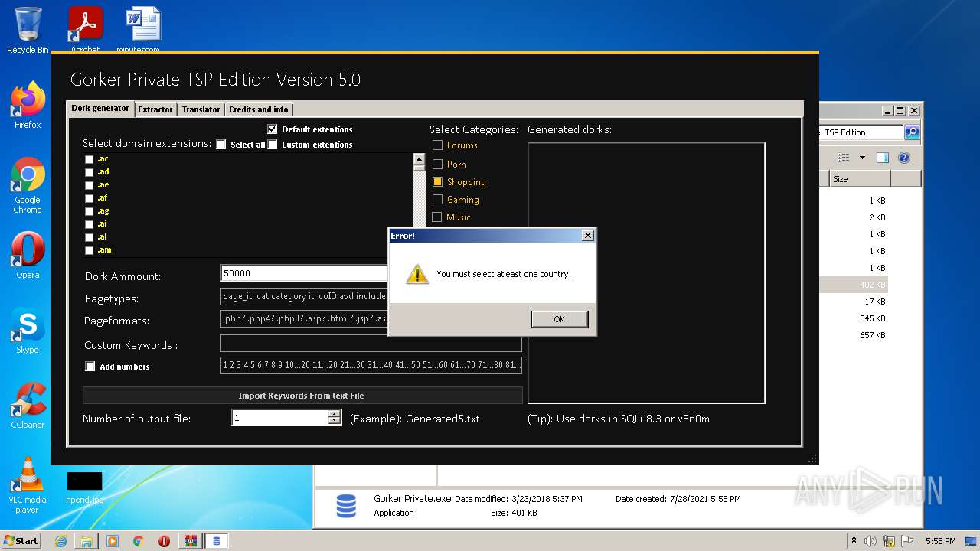
Task: Check the .ag domain extension
Action: pyautogui.click(x=90, y=211)
